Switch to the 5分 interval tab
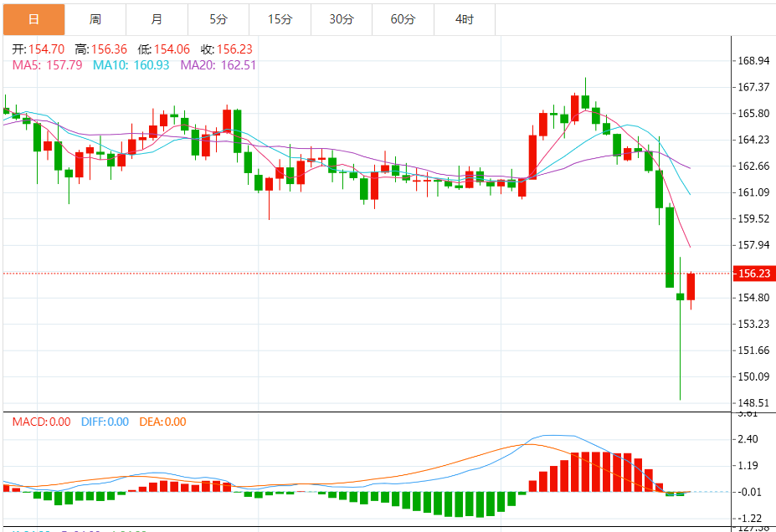This screenshot has height=532, width=776. point(218,19)
